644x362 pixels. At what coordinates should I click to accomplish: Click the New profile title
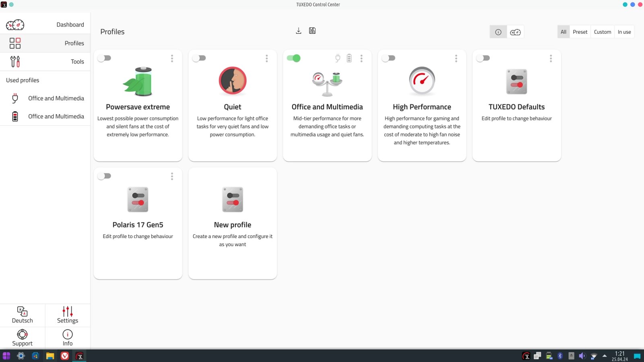[x=233, y=225]
